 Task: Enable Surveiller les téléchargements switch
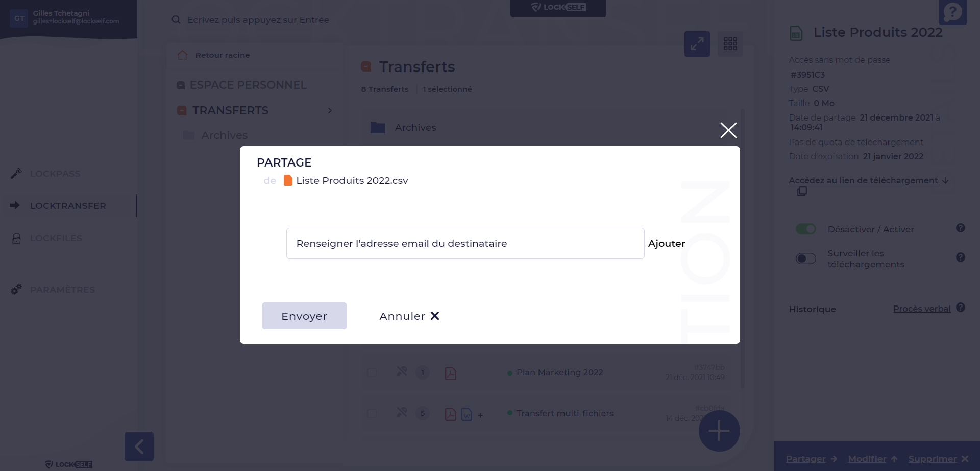tap(806, 258)
